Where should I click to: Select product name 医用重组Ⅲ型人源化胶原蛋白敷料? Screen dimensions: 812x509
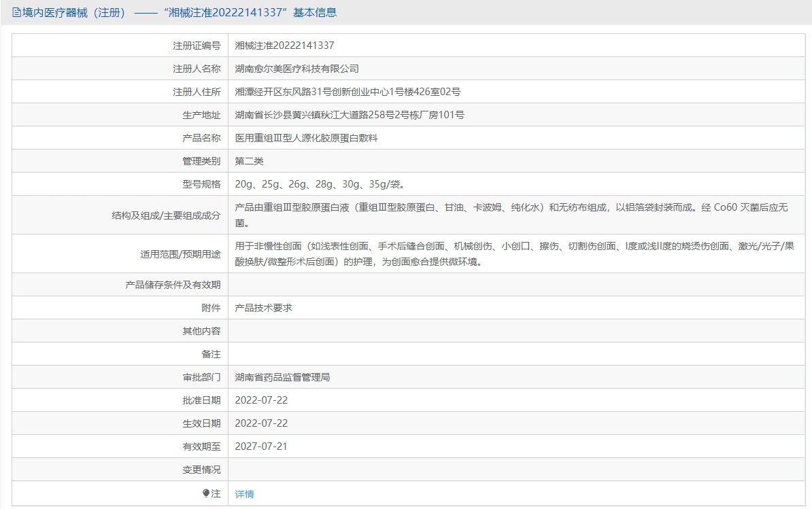(x=306, y=138)
